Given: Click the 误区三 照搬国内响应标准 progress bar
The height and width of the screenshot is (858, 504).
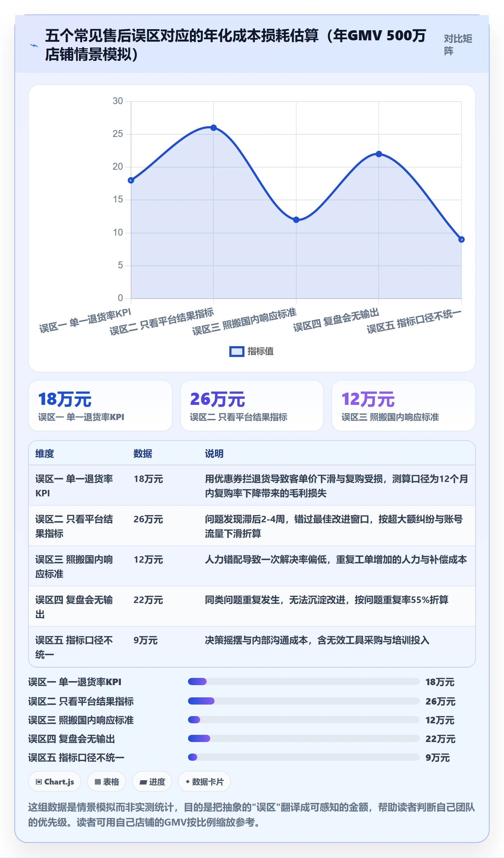Looking at the screenshot, I should (303, 720).
